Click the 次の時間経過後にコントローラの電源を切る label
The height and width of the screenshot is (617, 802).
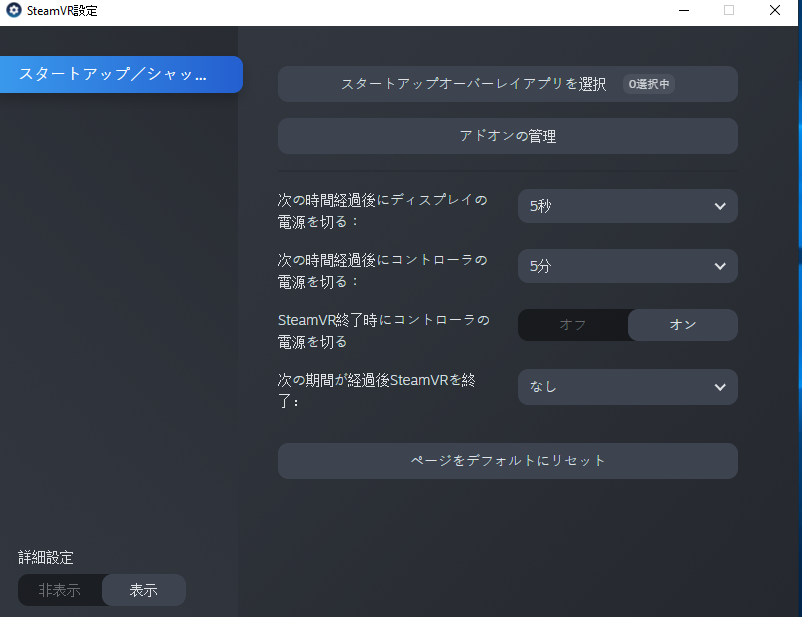coord(383,271)
